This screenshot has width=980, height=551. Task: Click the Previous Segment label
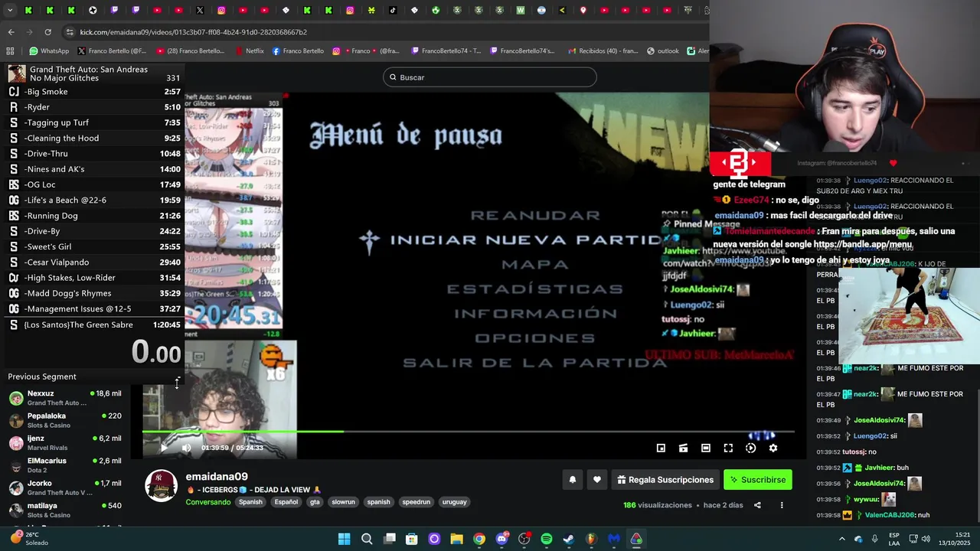coord(42,377)
